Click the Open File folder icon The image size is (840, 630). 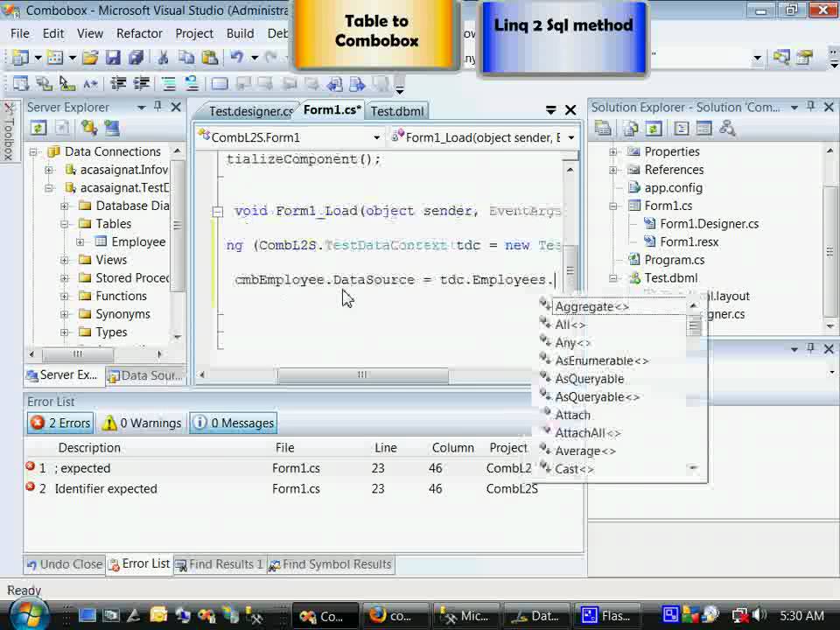(90, 58)
